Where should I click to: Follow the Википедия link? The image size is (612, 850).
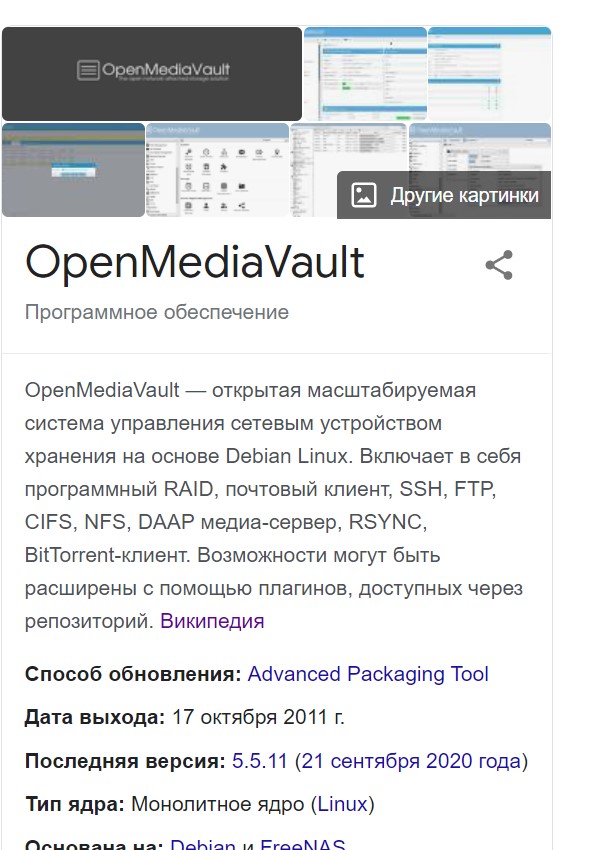tap(212, 621)
